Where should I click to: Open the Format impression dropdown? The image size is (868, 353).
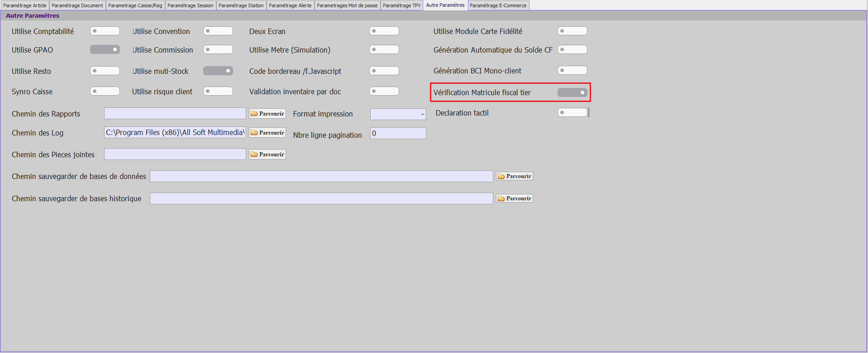[398, 114]
